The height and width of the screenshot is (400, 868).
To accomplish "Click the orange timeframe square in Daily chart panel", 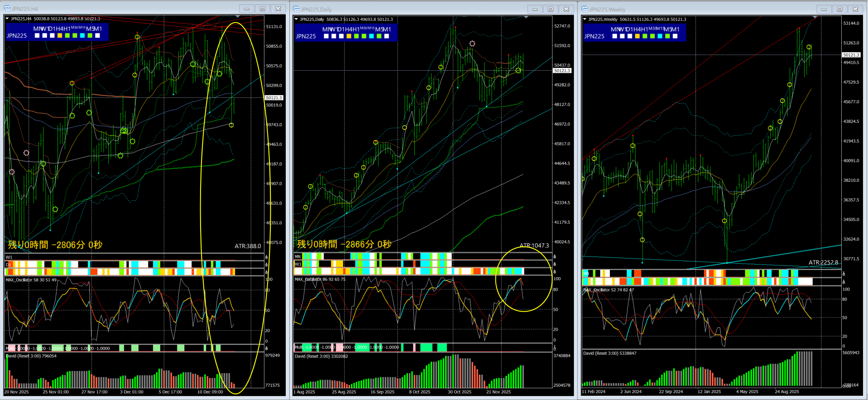I will 349,36.
